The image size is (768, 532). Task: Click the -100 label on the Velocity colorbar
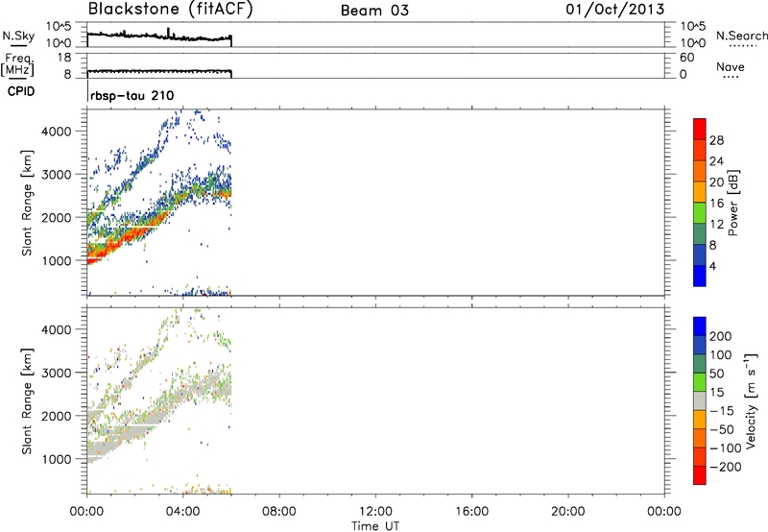click(x=726, y=447)
